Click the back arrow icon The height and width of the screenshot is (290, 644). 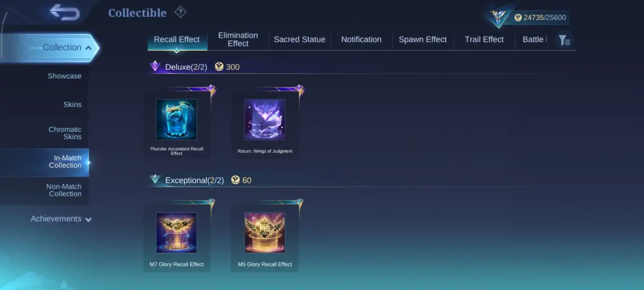(x=65, y=12)
